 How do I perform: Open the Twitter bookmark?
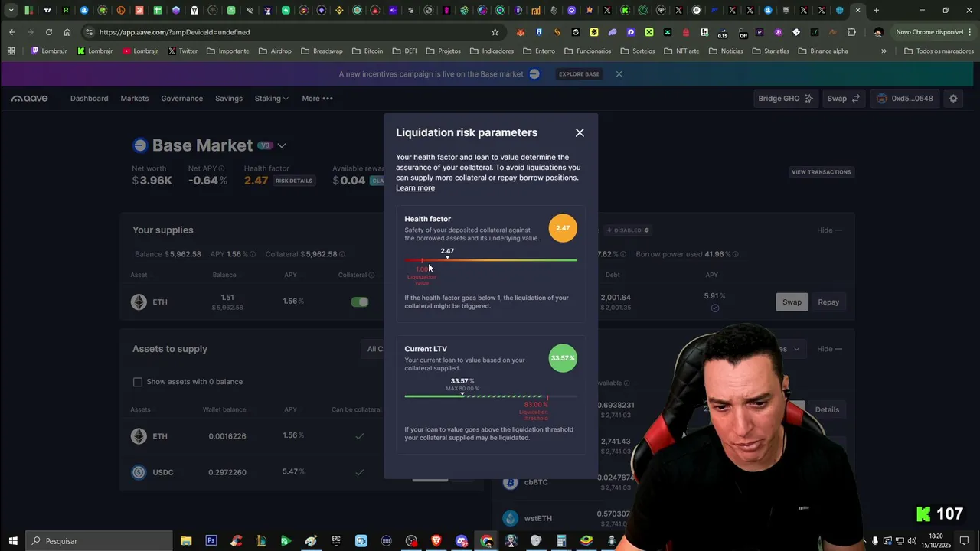pos(182,51)
